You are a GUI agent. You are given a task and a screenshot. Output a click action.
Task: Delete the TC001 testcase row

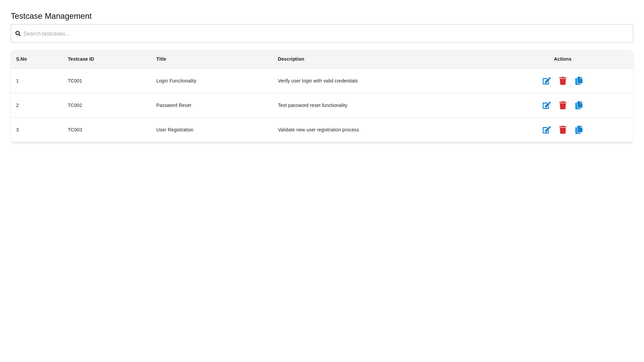click(562, 81)
